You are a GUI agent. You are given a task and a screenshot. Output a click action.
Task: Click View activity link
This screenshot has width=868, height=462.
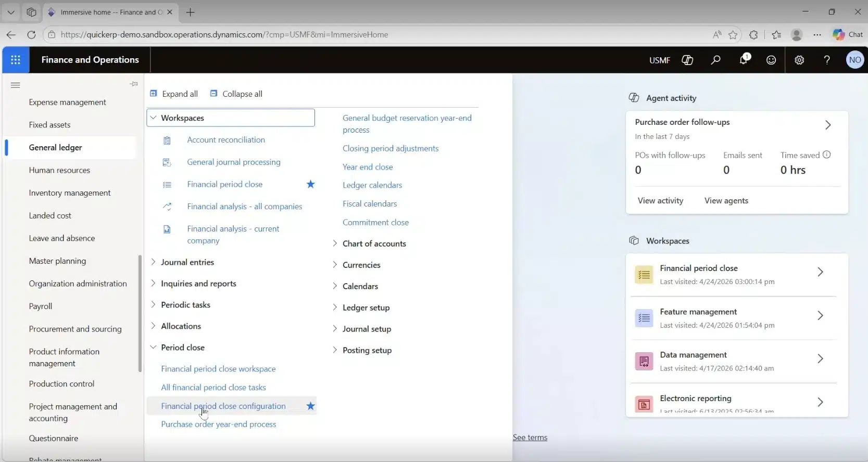click(x=660, y=201)
